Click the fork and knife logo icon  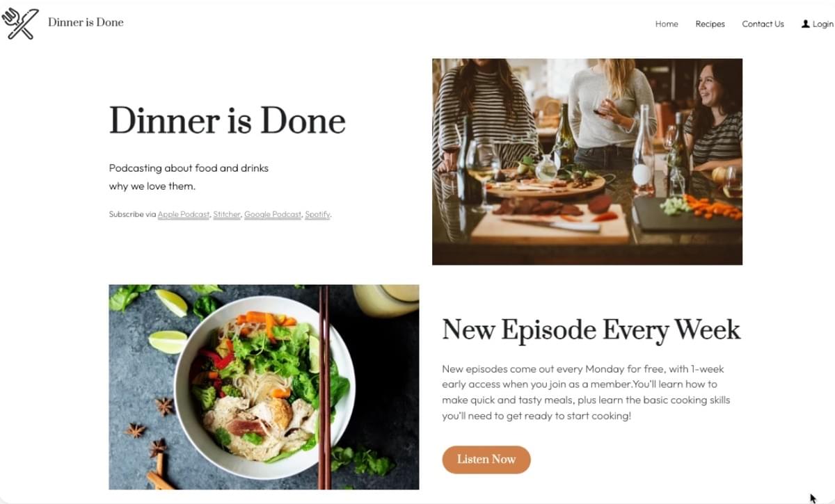[x=19, y=23]
